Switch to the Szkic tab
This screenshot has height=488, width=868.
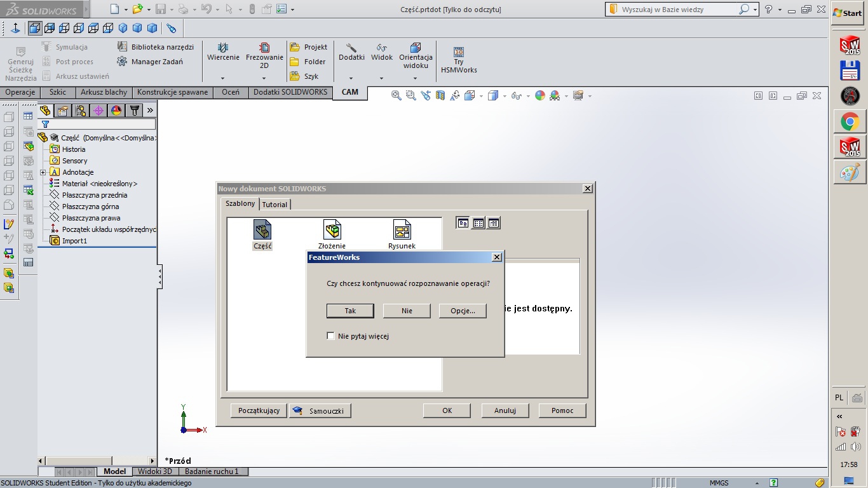coord(58,92)
